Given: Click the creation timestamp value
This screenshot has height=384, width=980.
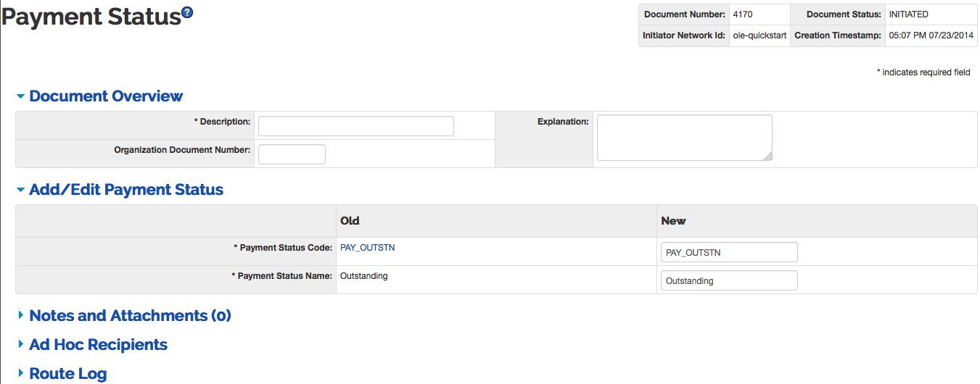Looking at the screenshot, I should [931, 36].
